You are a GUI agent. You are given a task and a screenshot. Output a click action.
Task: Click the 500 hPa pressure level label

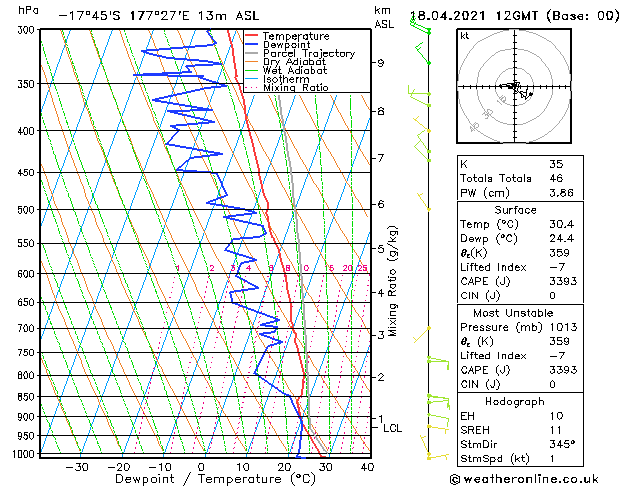coord(26,210)
